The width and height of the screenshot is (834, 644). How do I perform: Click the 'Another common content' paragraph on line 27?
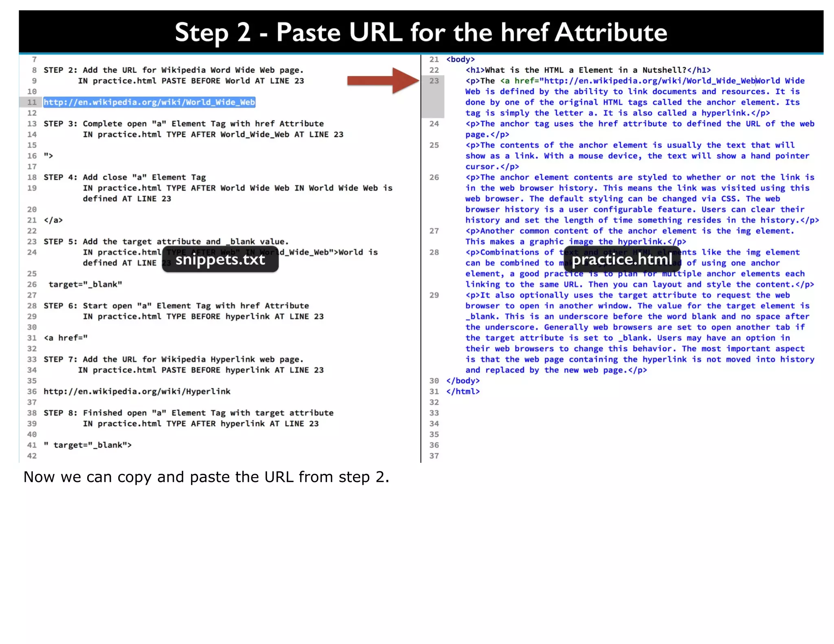(630, 236)
